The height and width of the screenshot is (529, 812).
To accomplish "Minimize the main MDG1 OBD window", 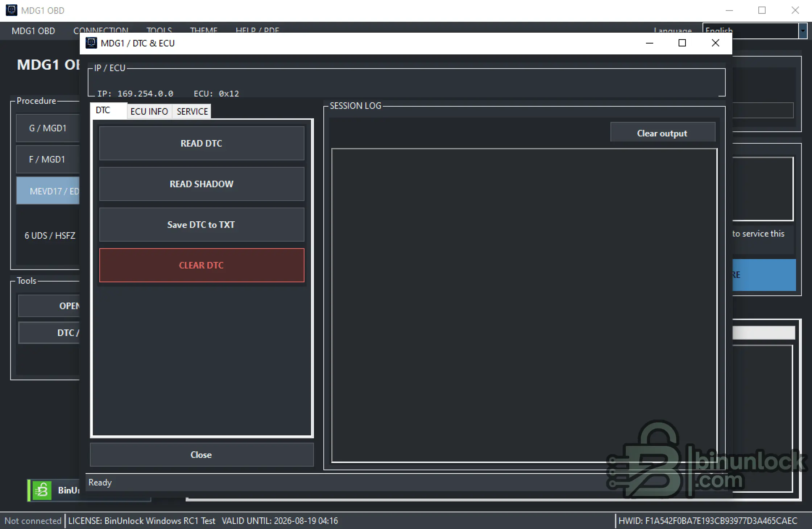I will click(x=729, y=11).
